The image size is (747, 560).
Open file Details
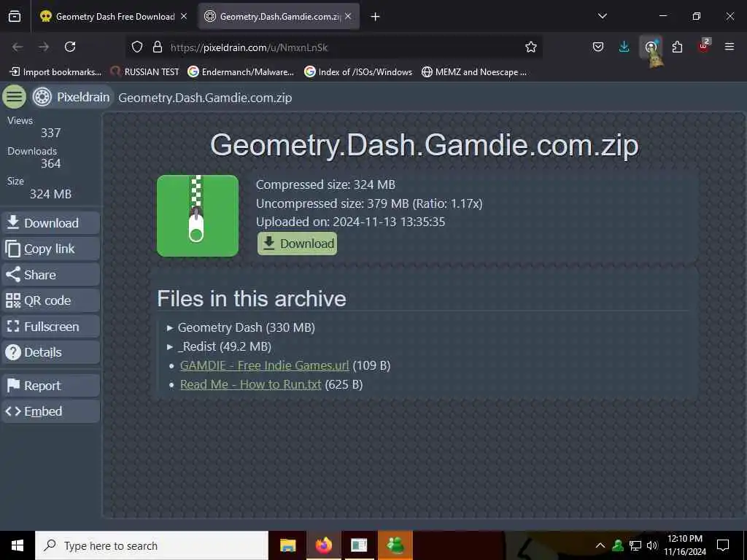pos(50,352)
